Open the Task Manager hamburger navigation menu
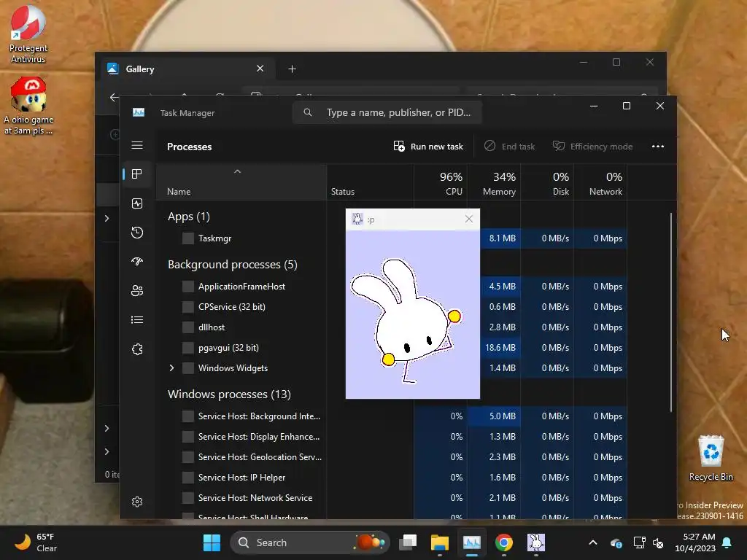 click(x=137, y=145)
